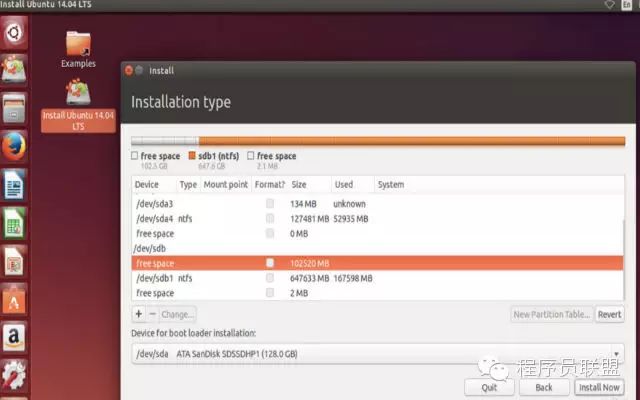Open the Files manager in the dock
This screenshot has height=400, width=640.
click(14, 108)
